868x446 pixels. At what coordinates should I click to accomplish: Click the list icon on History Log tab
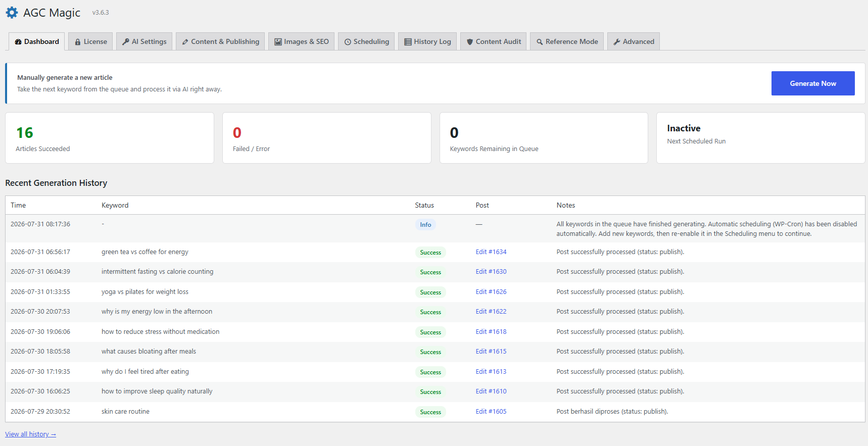click(x=408, y=42)
